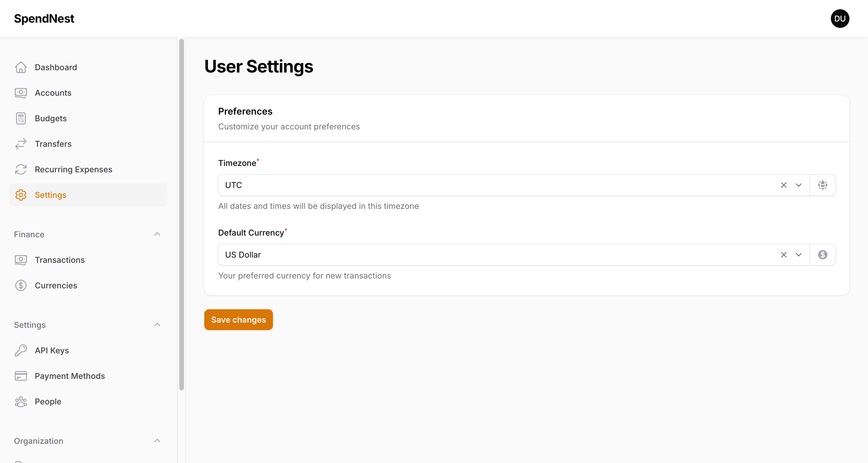Collapse the Organization sidebar section
868x463 pixels.
click(x=157, y=441)
